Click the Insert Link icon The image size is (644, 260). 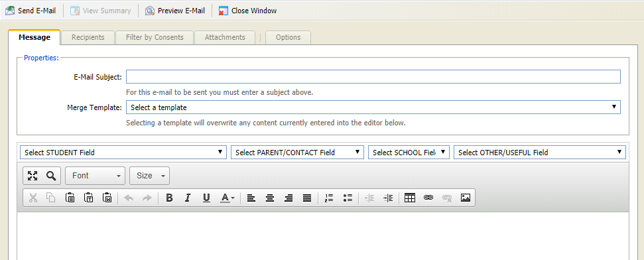[428, 198]
